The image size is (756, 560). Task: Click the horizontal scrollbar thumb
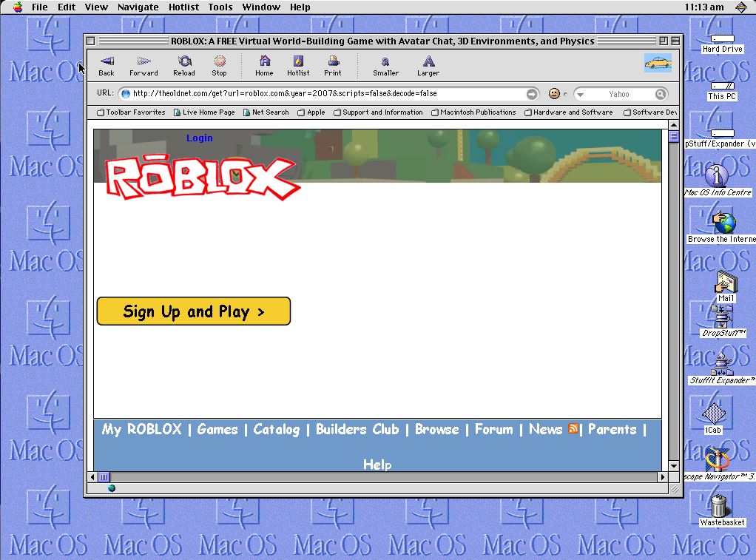104,477
